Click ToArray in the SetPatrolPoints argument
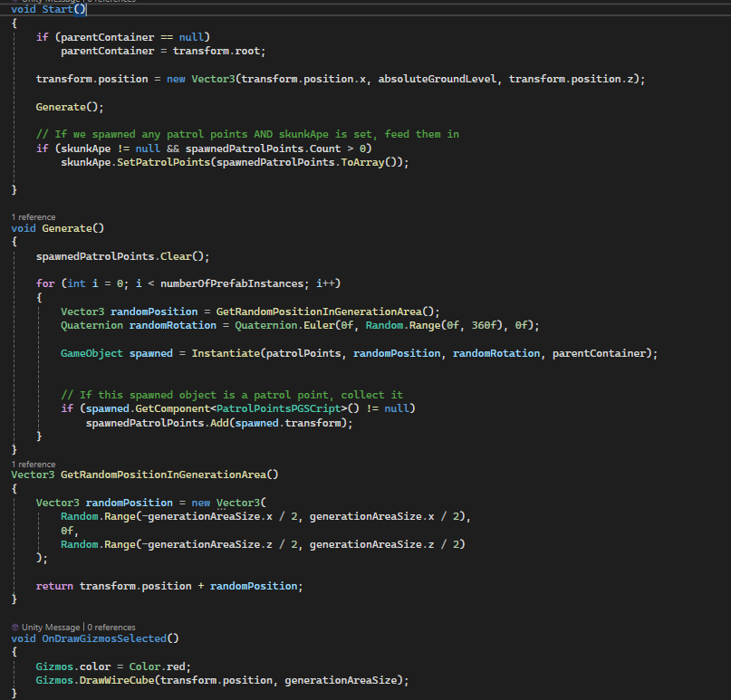Image resolution: width=731 pixels, height=700 pixels. click(x=362, y=162)
